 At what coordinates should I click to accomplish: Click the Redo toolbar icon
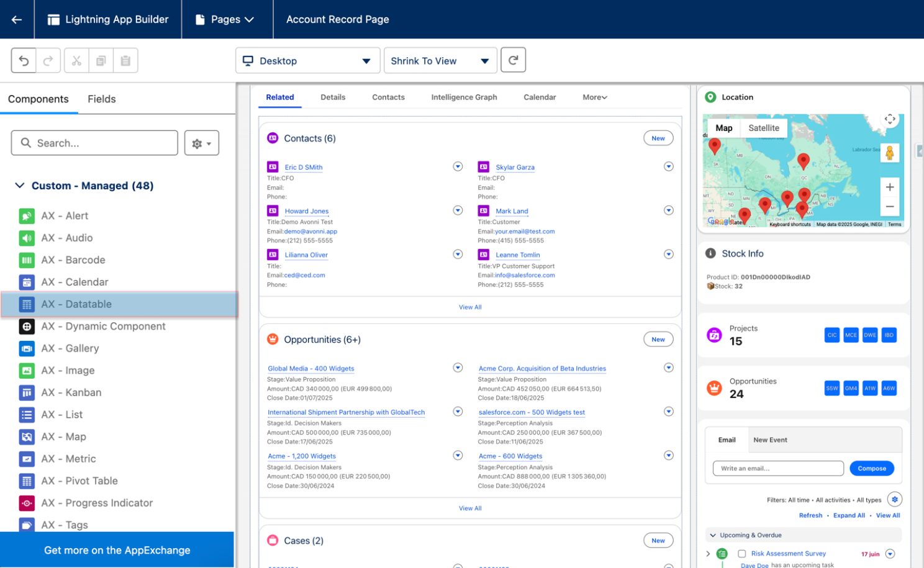point(48,61)
